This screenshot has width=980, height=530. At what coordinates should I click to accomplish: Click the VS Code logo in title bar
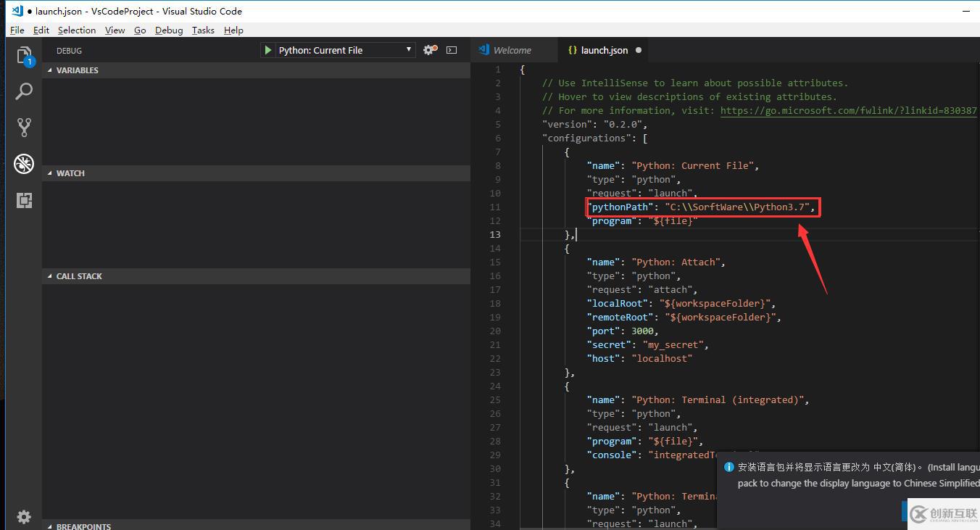(18, 11)
